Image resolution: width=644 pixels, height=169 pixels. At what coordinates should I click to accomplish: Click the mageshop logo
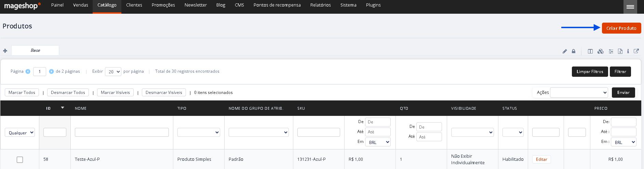[22, 6]
